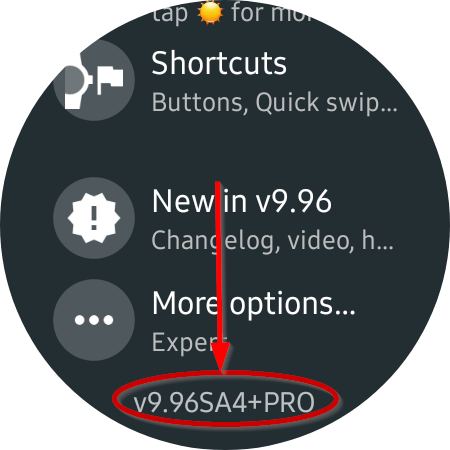Viewport: 450px width, 450px height.
Task: Select the 'Changelog, video, h...' subtitle
Action: (272, 241)
